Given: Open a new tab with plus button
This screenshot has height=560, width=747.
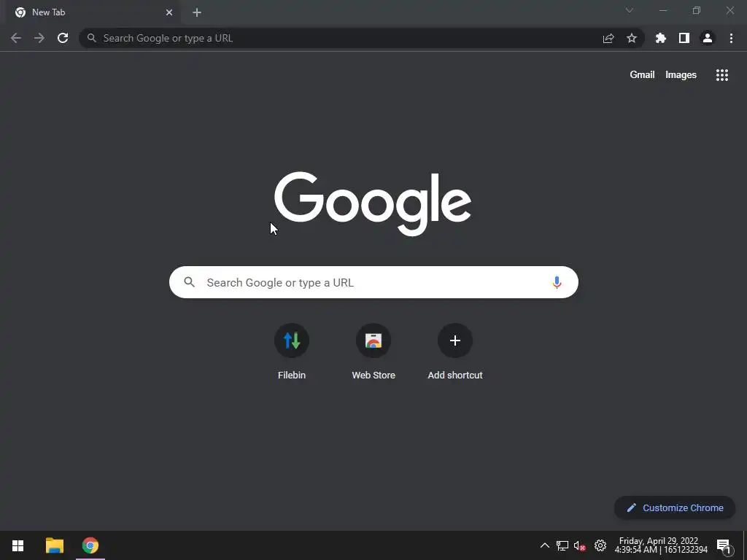Looking at the screenshot, I should [x=197, y=12].
